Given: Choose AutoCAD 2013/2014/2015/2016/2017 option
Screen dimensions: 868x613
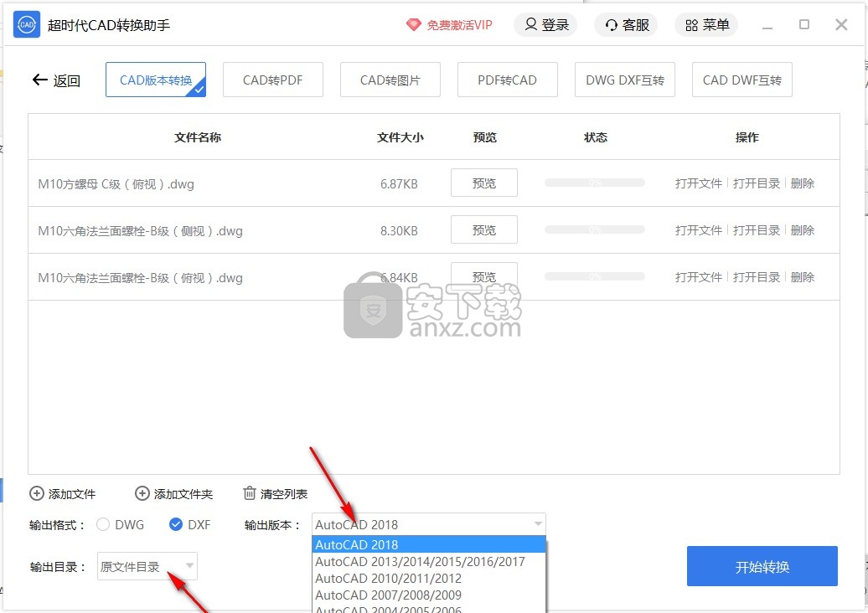Looking at the screenshot, I should click(x=429, y=562).
